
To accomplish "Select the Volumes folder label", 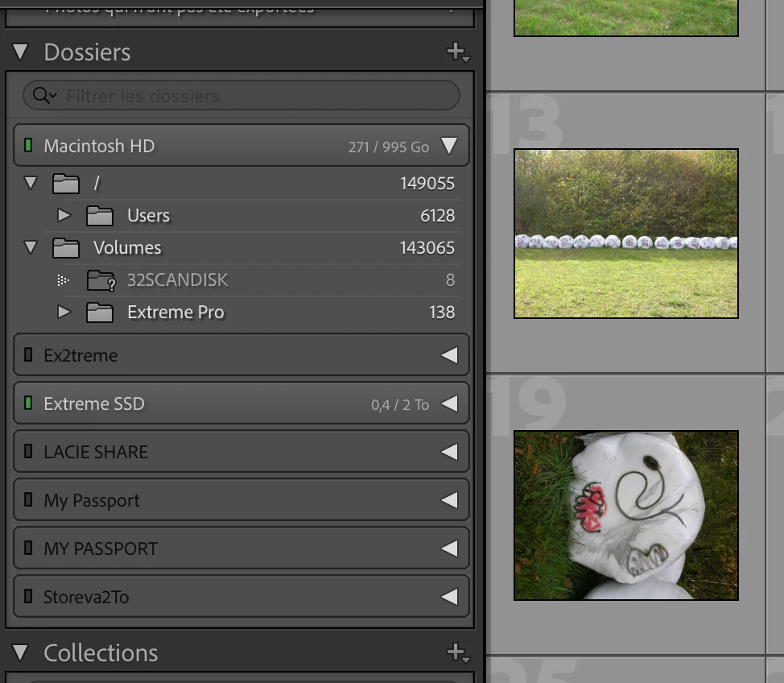I will 127,248.
